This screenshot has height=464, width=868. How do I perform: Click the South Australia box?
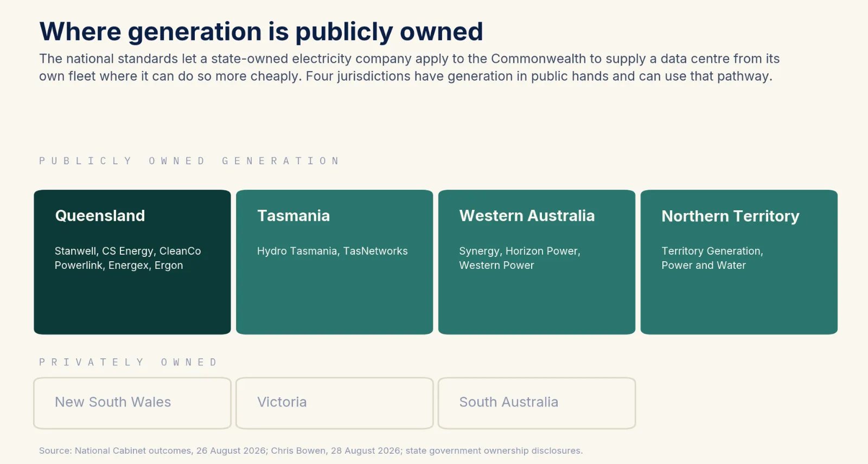[x=537, y=403]
